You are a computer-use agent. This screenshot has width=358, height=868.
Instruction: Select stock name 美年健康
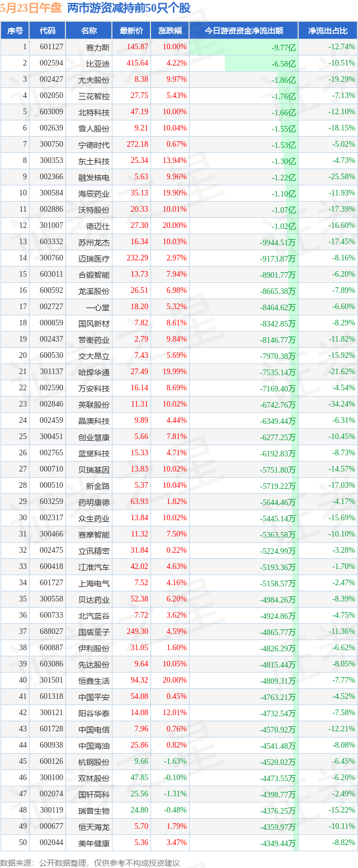[x=94, y=843]
